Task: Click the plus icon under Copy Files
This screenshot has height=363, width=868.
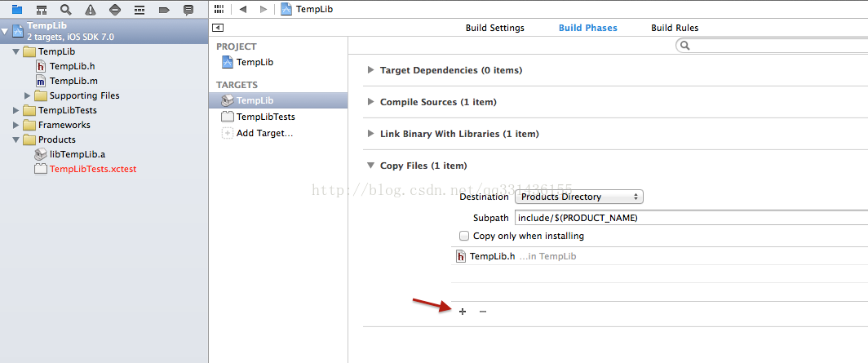Action: click(x=463, y=312)
